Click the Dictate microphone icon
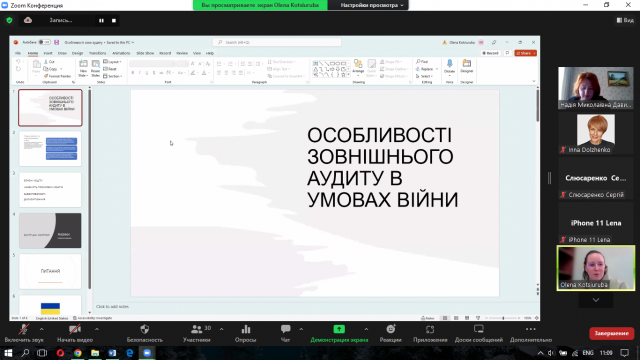Viewport: 640px width, 360px height. (x=449, y=64)
